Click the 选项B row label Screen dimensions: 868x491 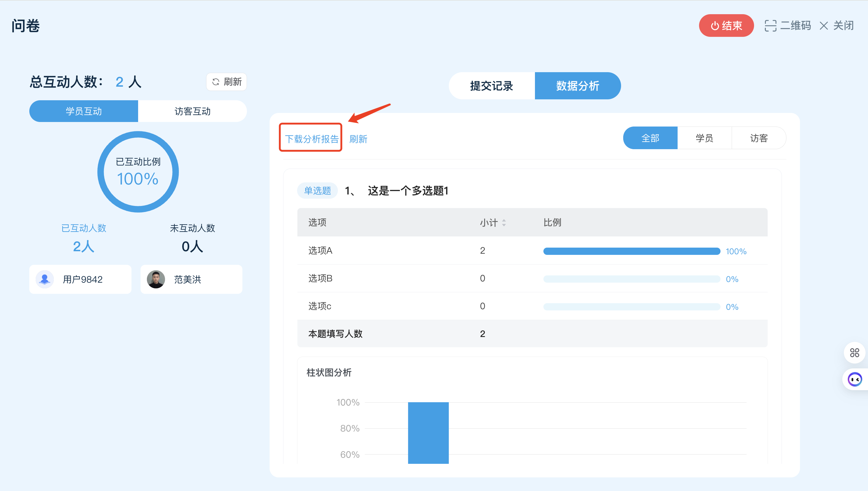tap(320, 278)
